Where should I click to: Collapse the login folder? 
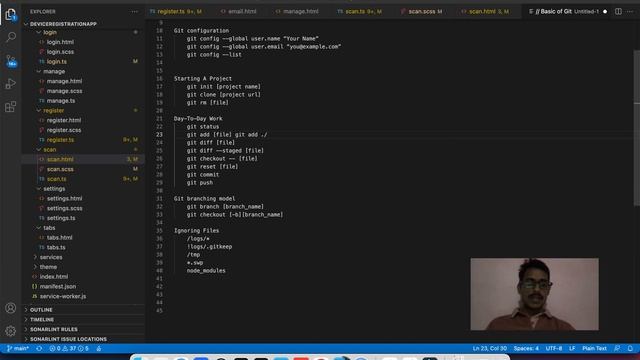pos(50,32)
